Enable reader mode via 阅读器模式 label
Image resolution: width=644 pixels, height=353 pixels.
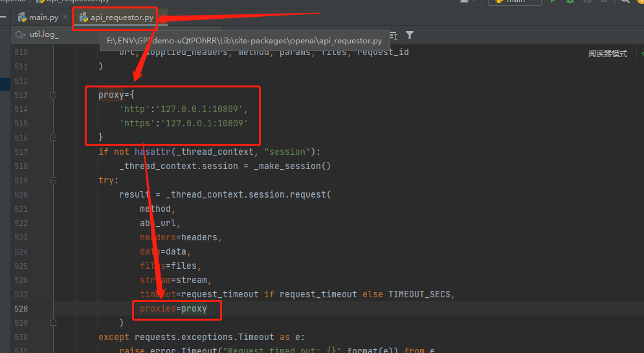pos(608,53)
